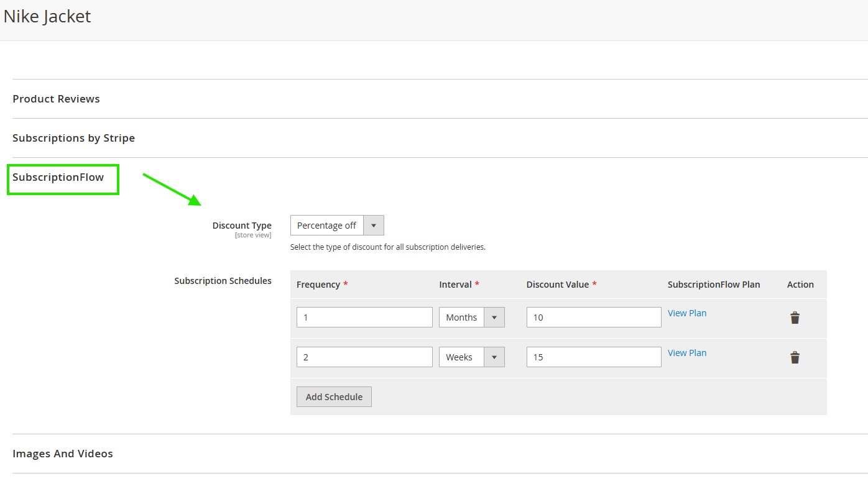Open the Months interval dropdown
The height and width of the screenshot is (489, 868).
pos(472,318)
